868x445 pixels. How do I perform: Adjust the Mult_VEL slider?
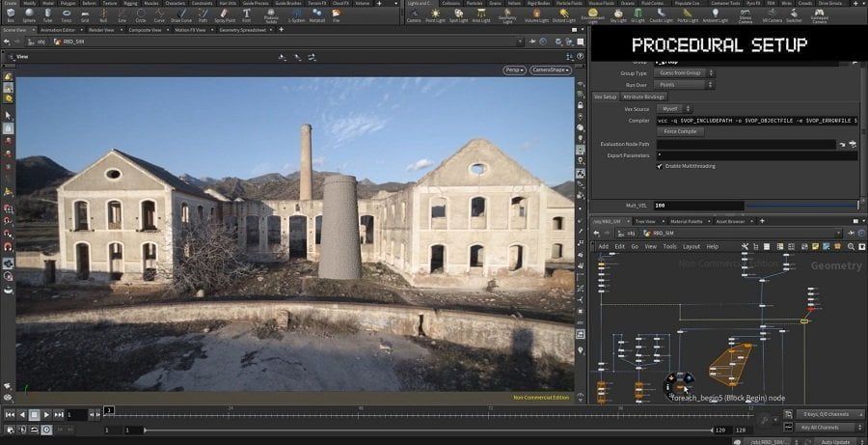tap(802, 205)
